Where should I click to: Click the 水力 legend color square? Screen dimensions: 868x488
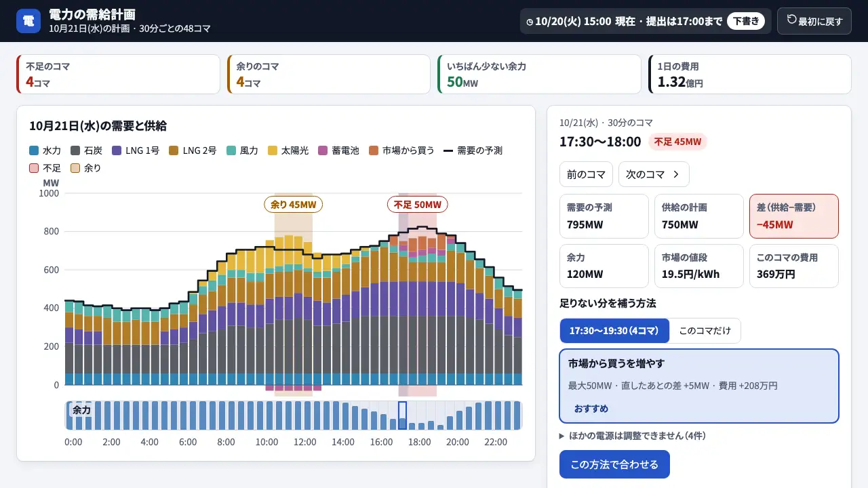[x=34, y=150]
